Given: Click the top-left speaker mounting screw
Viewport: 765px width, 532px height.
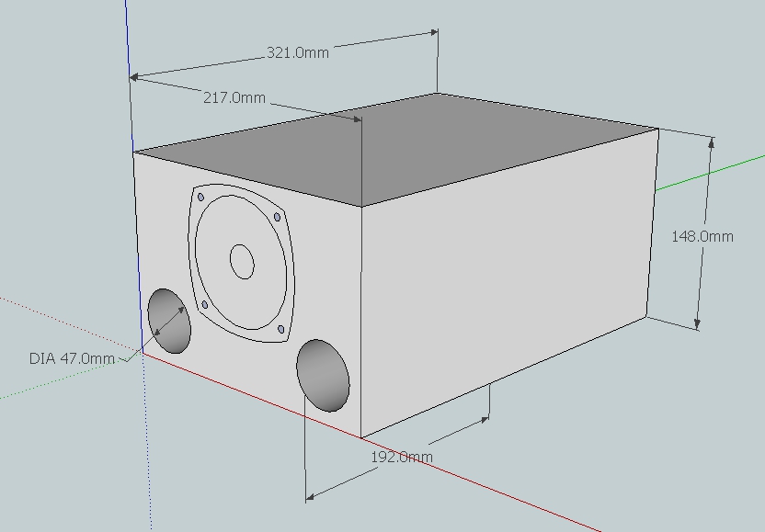Looking at the screenshot, I should 200,197.
